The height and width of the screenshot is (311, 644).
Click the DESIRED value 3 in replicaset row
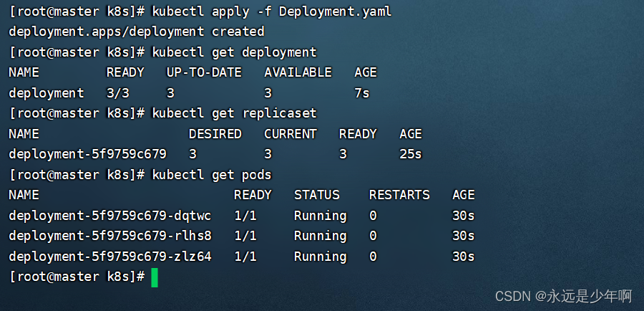192,154
